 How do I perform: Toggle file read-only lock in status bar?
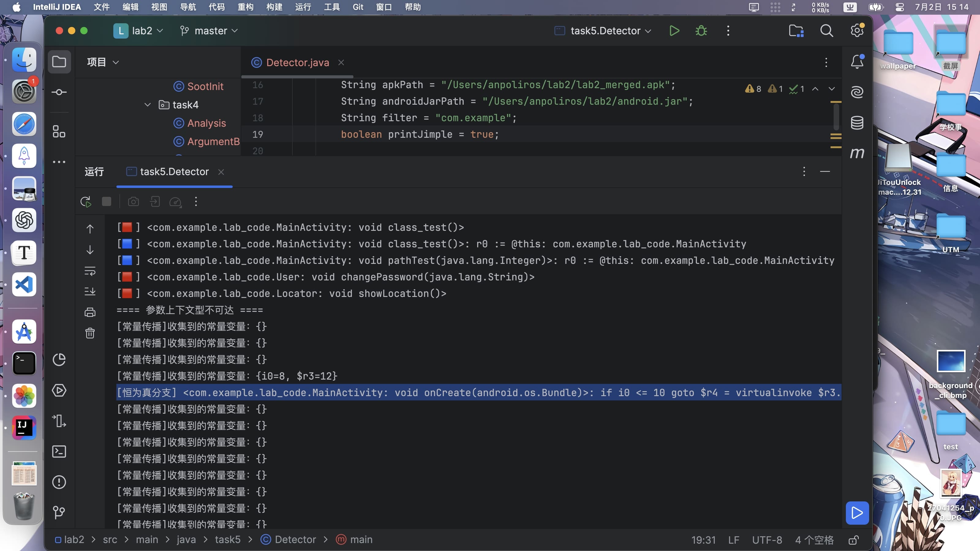(853, 540)
